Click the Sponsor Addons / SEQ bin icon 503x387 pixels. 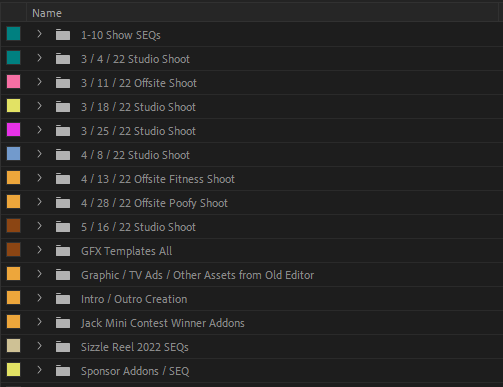tap(63, 371)
